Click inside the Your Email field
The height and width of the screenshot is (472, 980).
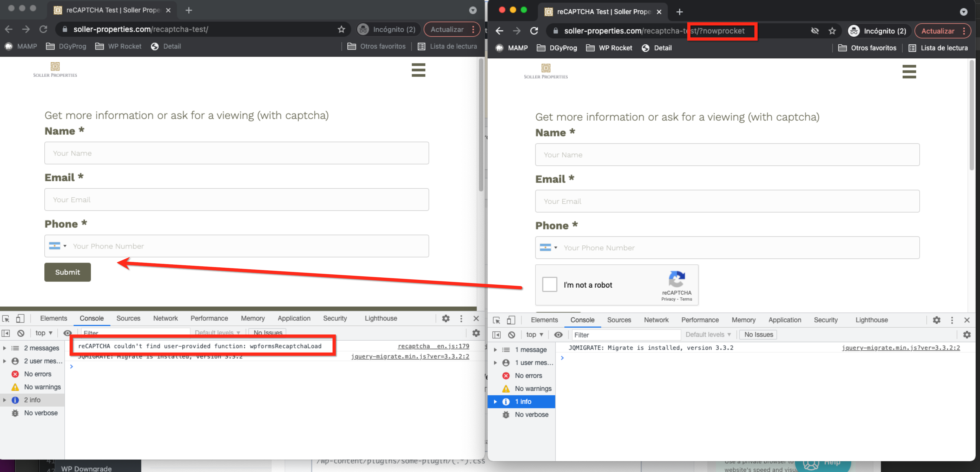point(236,200)
